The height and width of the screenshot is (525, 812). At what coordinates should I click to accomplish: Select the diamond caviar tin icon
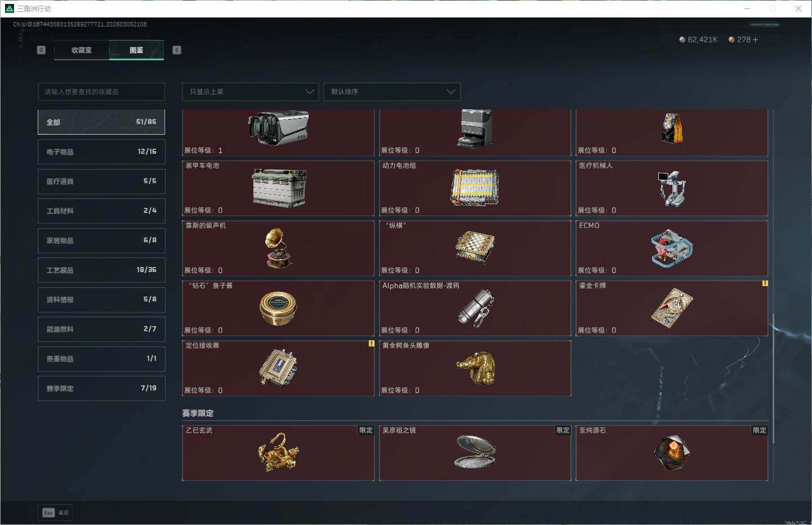278,308
